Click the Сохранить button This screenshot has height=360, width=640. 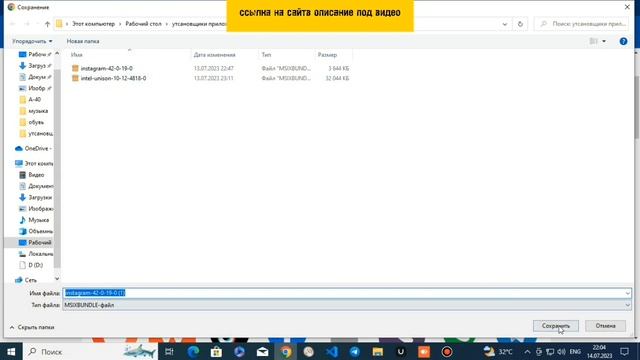pyautogui.click(x=556, y=326)
